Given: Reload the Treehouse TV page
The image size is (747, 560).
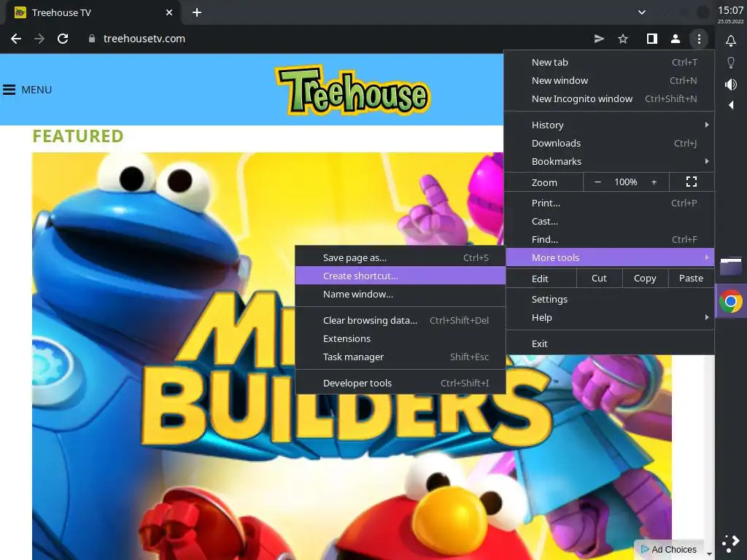Looking at the screenshot, I should pos(63,39).
